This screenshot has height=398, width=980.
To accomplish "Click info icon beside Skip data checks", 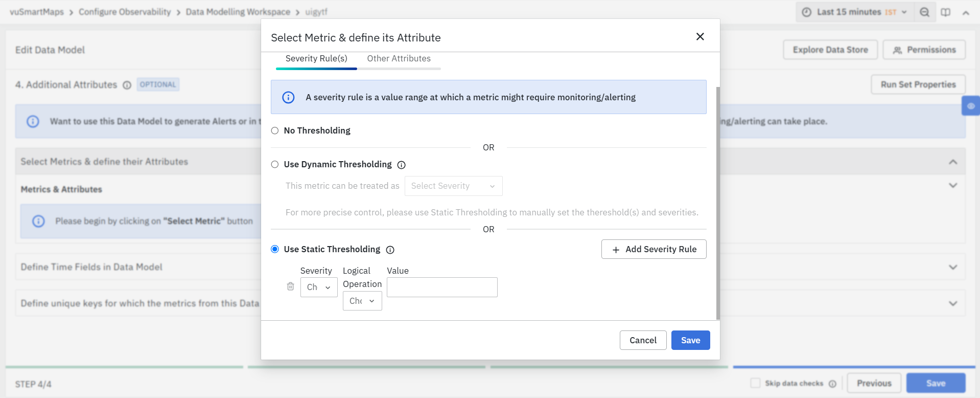I will tap(832, 384).
